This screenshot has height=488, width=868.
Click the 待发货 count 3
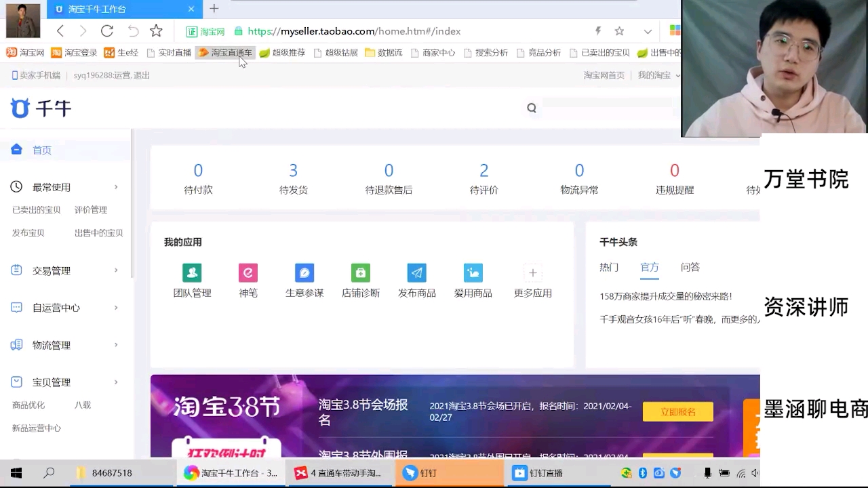293,170
